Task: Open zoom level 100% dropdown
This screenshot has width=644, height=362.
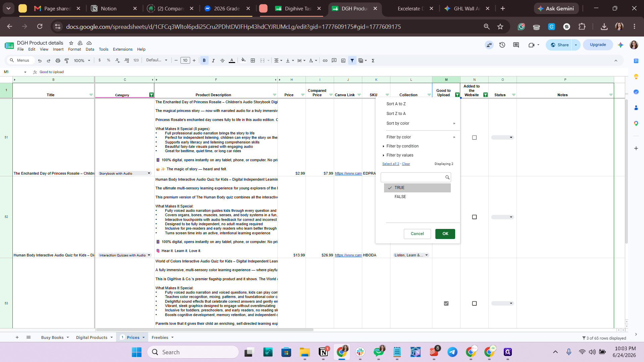Action: 82,61
